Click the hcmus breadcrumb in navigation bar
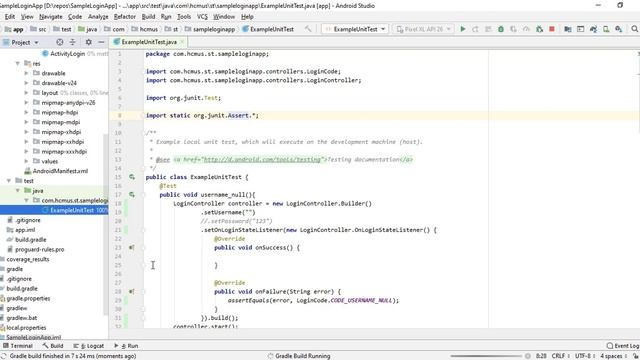This screenshot has height=360, width=640. click(144, 29)
